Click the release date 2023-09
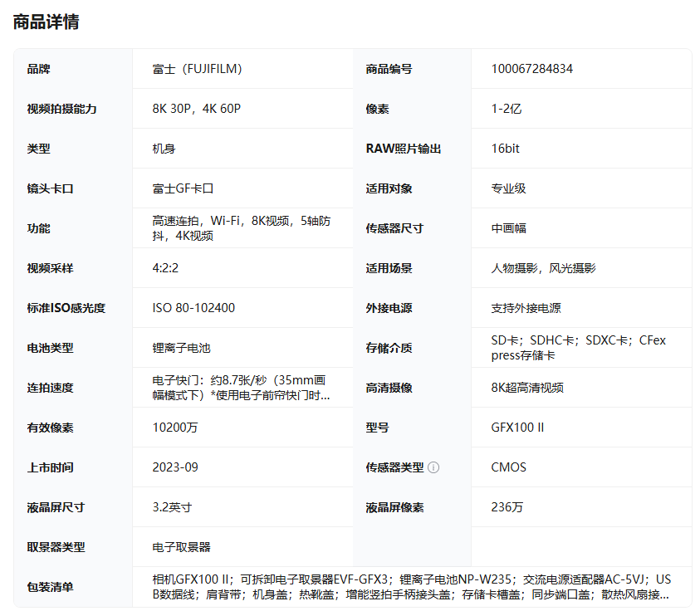The image size is (700, 611). pos(175,467)
